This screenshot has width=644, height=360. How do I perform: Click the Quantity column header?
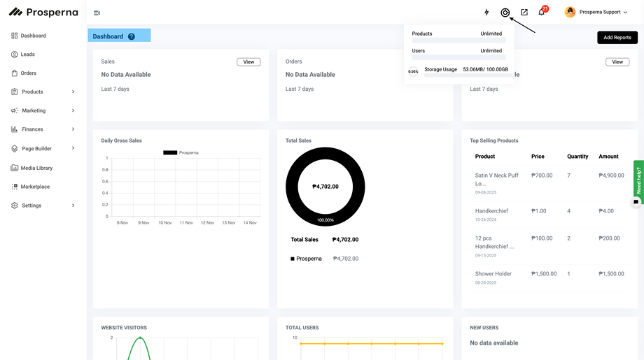click(x=577, y=157)
